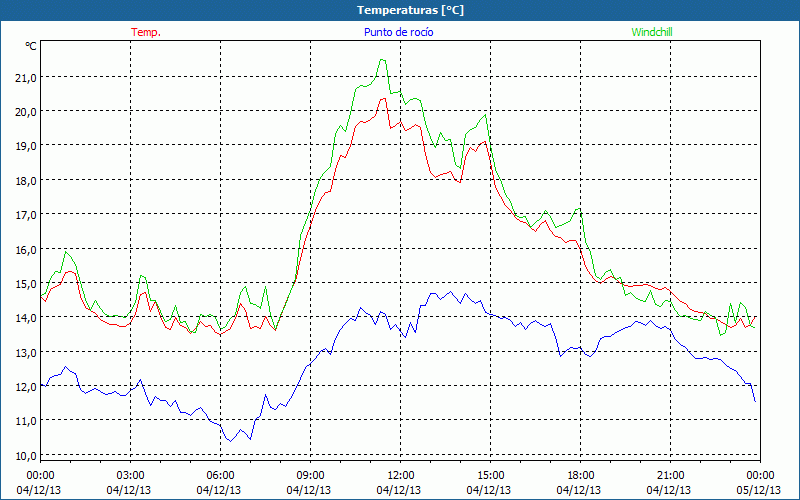Click the 09:00 time axis label
800x500 pixels.
(310, 476)
